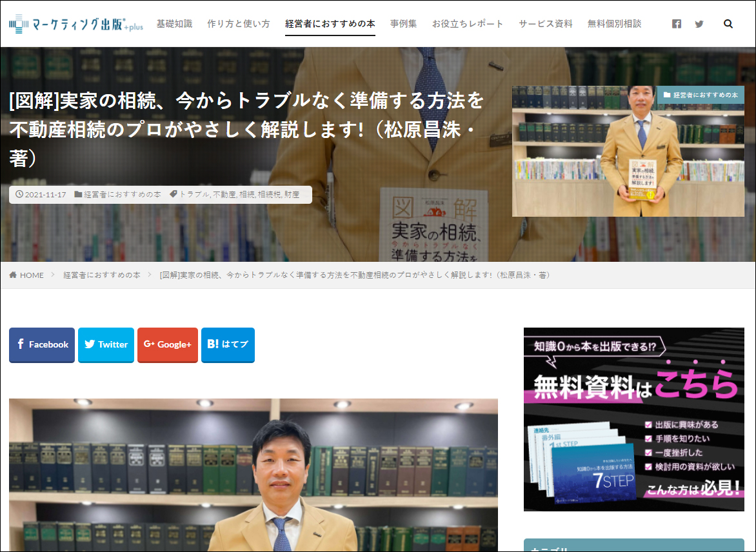Open the hero thumbnail of man holding book

pos(628,152)
